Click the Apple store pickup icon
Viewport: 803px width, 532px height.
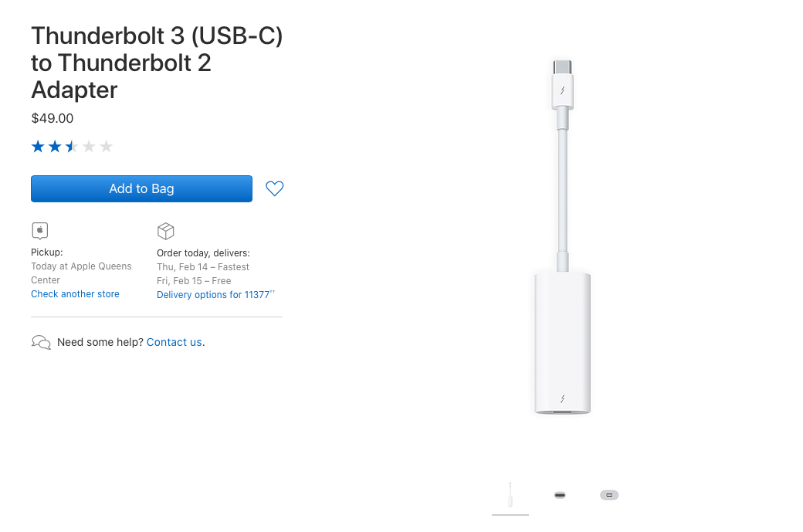click(x=40, y=231)
